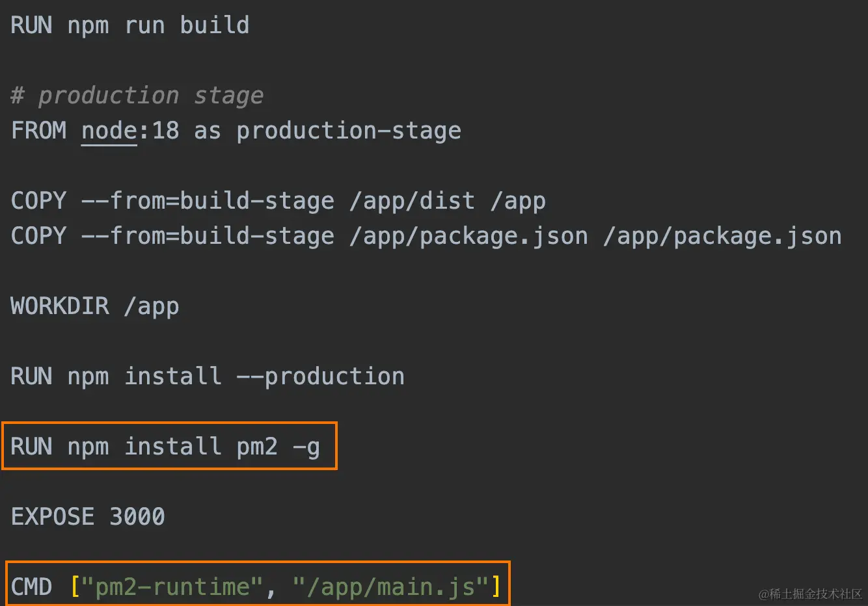Click the 'WORKDIR /app' line
The width and height of the screenshot is (868, 606).
pos(94,306)
